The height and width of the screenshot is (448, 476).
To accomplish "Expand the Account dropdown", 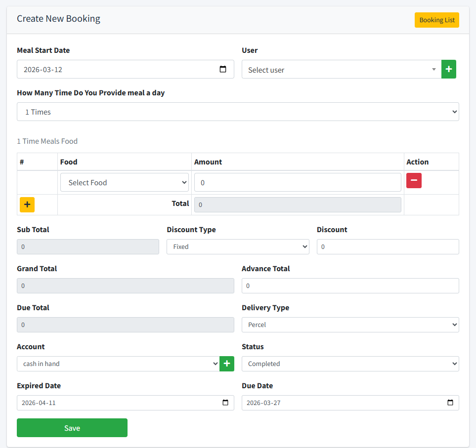I will click(118, 364).
